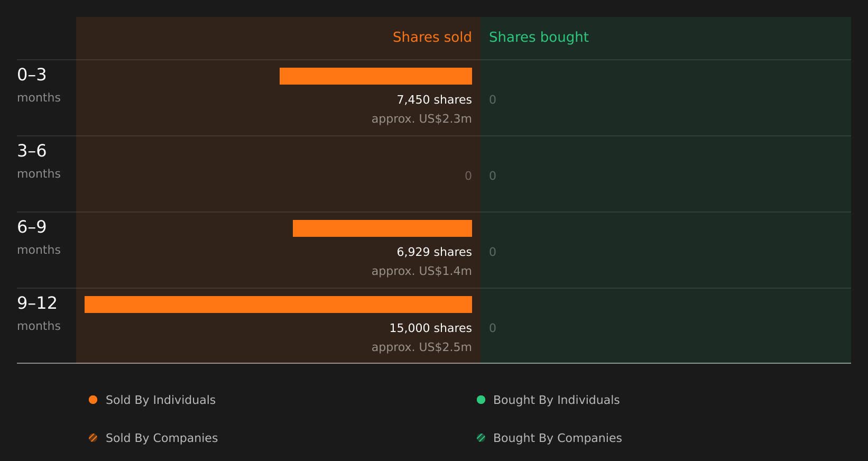Viewport: 868px width, 461px height.
Task: Click the 0–3 months orange sold bar
Action: click(376, 76)
